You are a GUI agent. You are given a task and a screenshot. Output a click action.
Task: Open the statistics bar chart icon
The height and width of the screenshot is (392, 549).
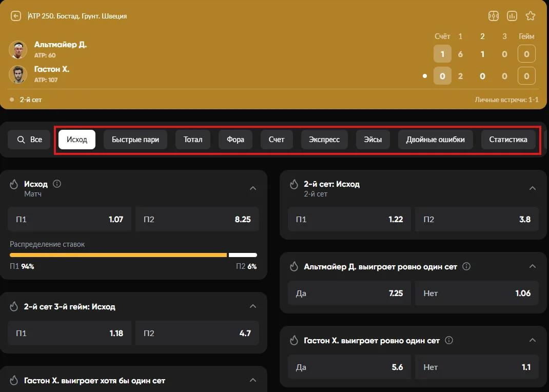coord(512,16)
